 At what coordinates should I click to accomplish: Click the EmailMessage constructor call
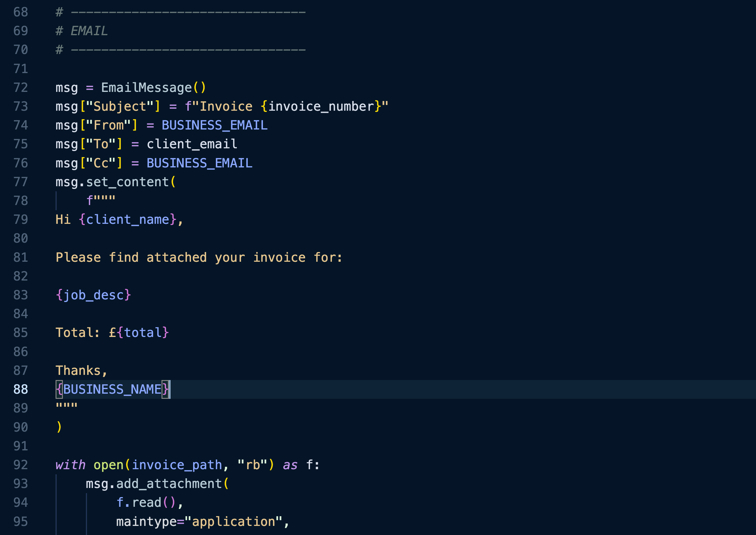[146, 88]
